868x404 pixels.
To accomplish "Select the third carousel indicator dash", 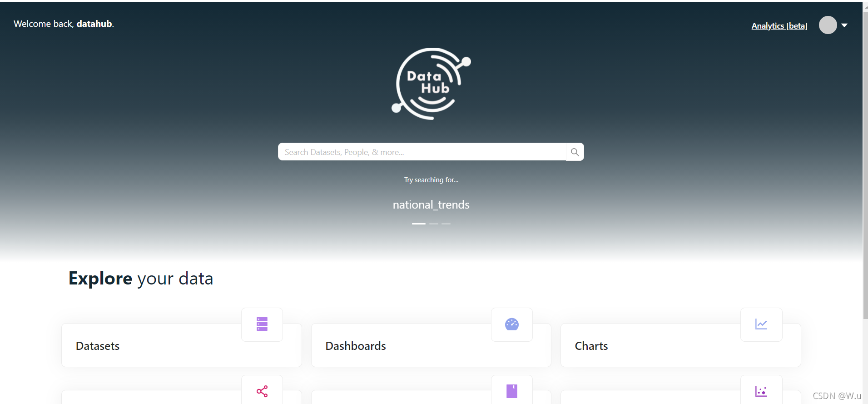I will click(x=446, y=224).
